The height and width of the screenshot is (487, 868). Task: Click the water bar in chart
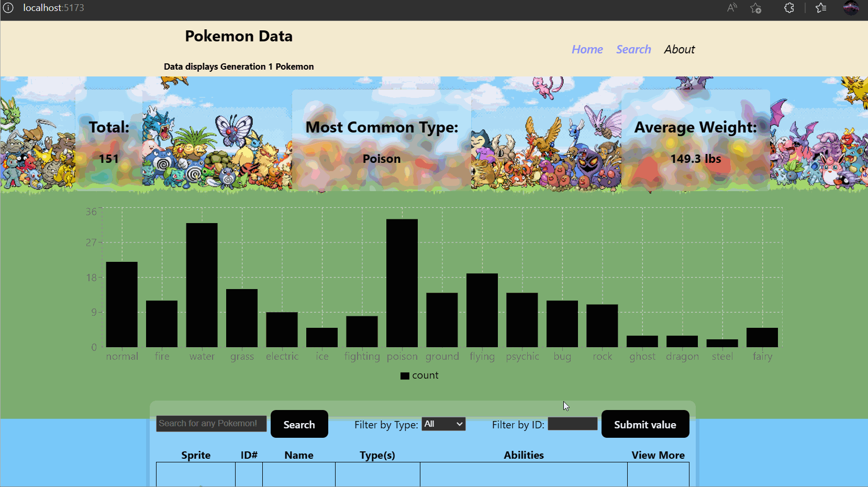pyautogui.click(x=202, y=285)
